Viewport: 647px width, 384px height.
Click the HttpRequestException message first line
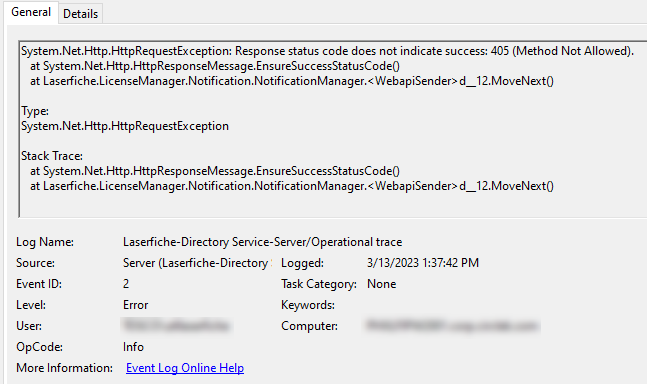pos(327,51)
